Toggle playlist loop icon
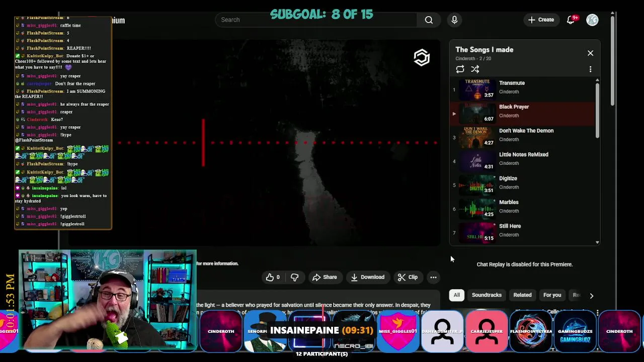The image size is (644, 362). point(460,69)
